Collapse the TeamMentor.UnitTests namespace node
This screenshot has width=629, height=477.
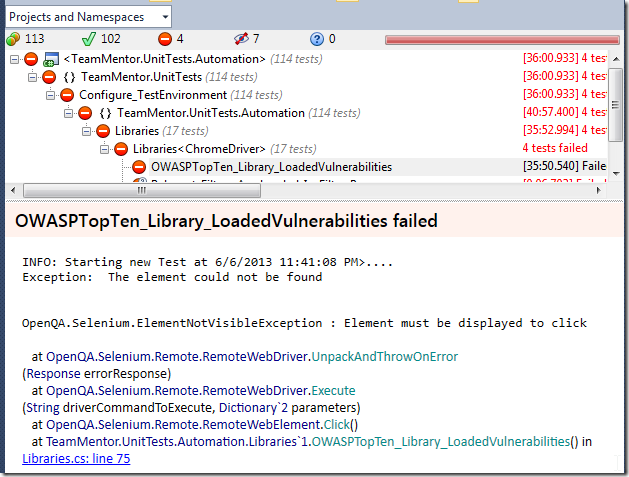(32, 77)
